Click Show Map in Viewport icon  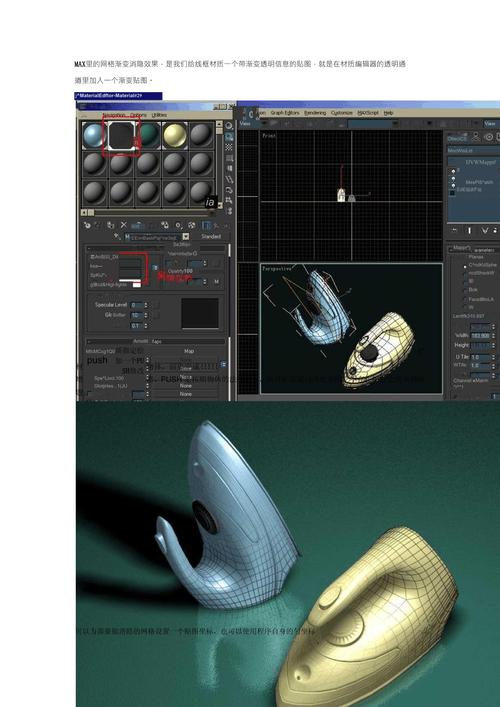(192, 225)
